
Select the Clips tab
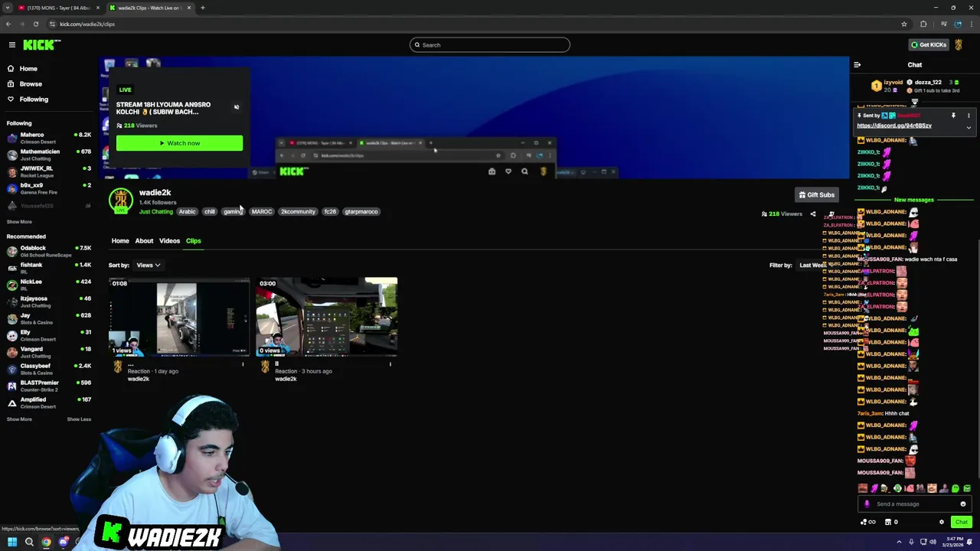click(193, 241)
